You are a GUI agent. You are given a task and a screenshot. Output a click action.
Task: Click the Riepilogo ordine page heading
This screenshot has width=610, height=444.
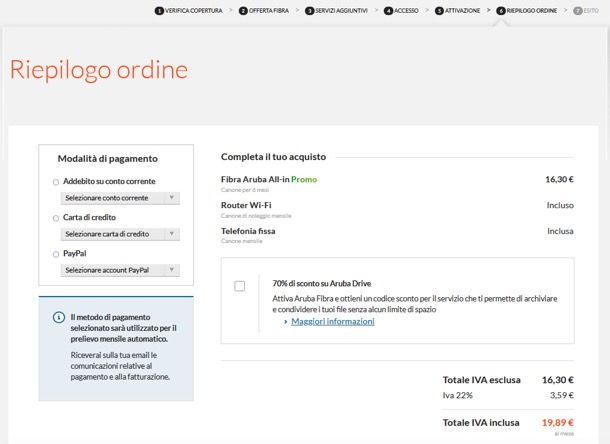point(99,70)
